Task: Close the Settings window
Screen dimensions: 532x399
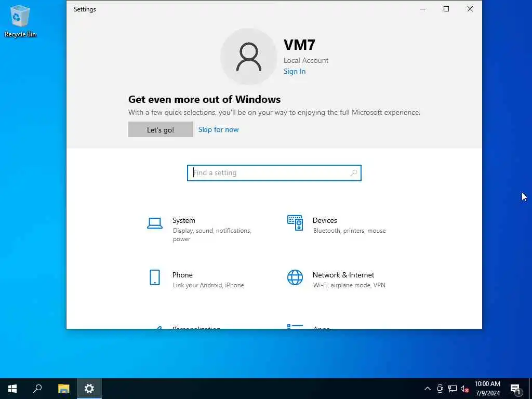Action: click(470, 9)
